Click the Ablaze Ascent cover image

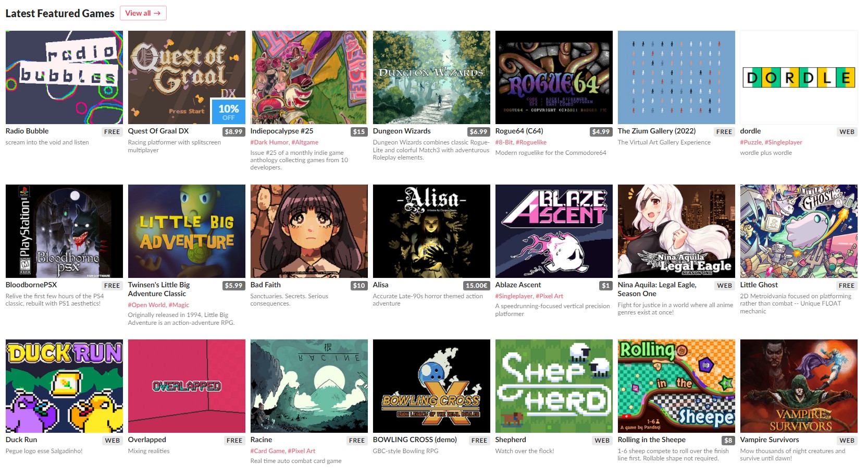pos(554,231)
